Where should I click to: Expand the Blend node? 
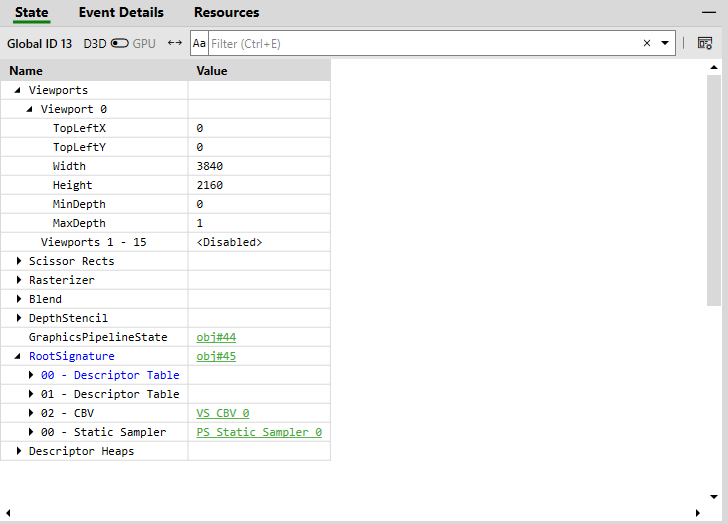19,299
